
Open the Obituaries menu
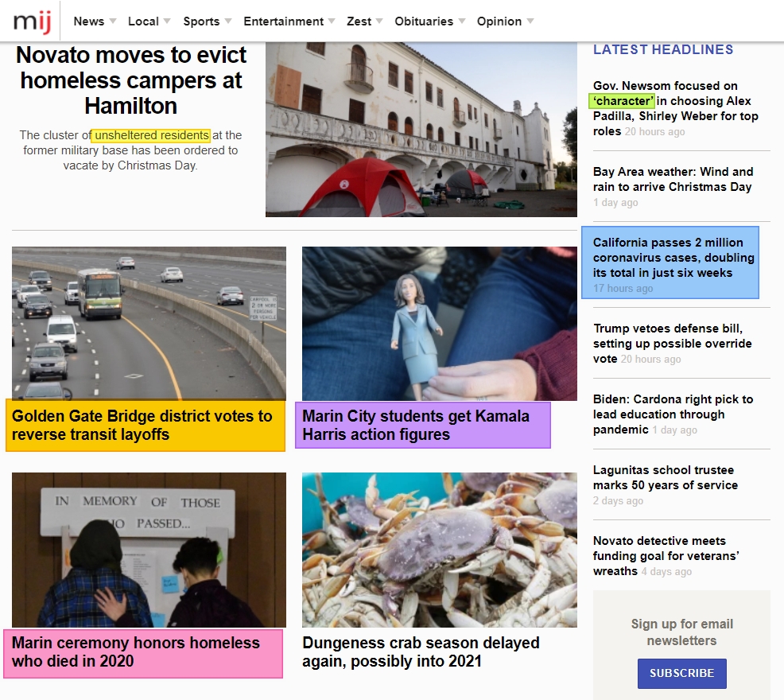[x=424, y=21]
